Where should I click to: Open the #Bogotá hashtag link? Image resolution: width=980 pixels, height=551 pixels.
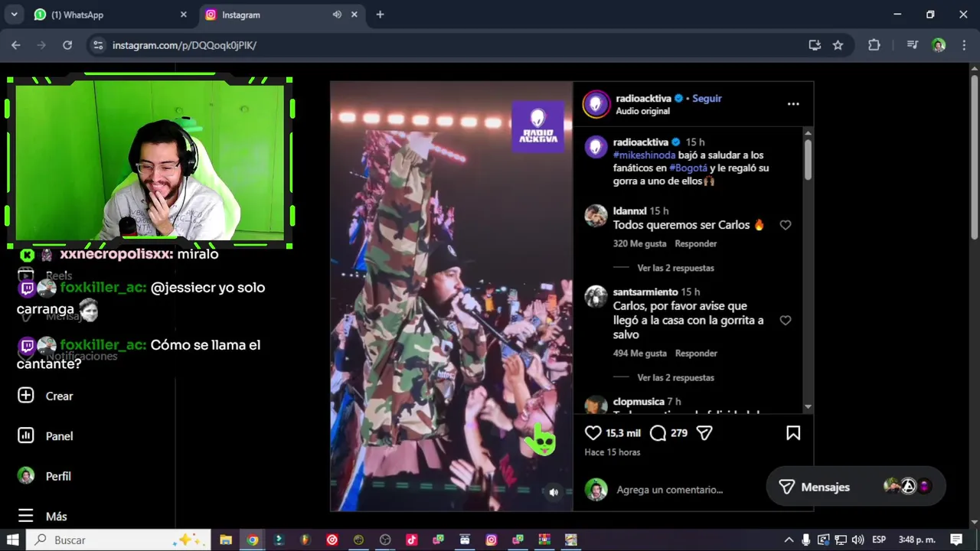(x=688, y=168)
